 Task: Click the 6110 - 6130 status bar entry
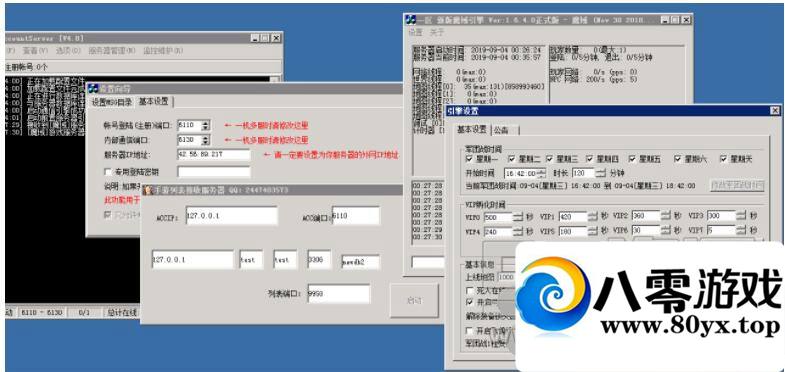(41, 312)
